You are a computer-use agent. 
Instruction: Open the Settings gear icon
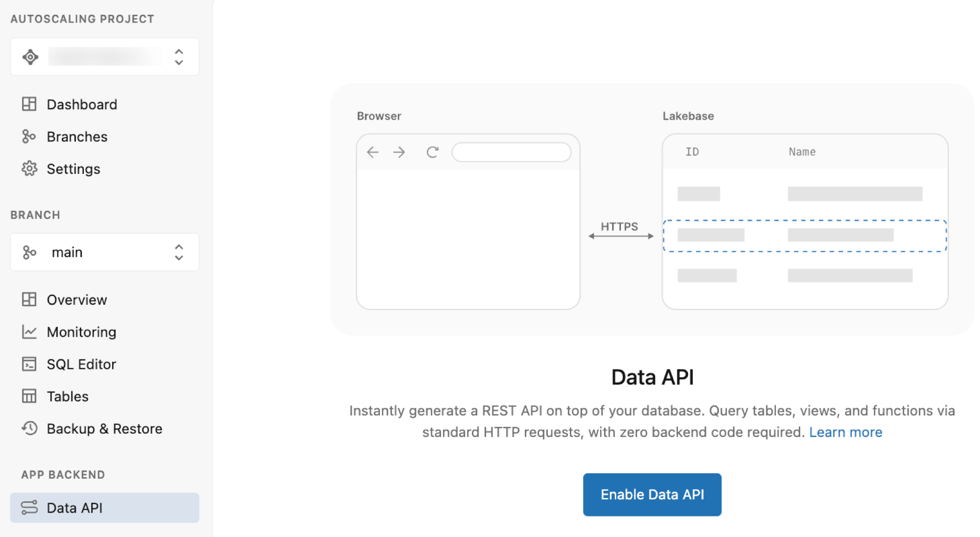29,169
